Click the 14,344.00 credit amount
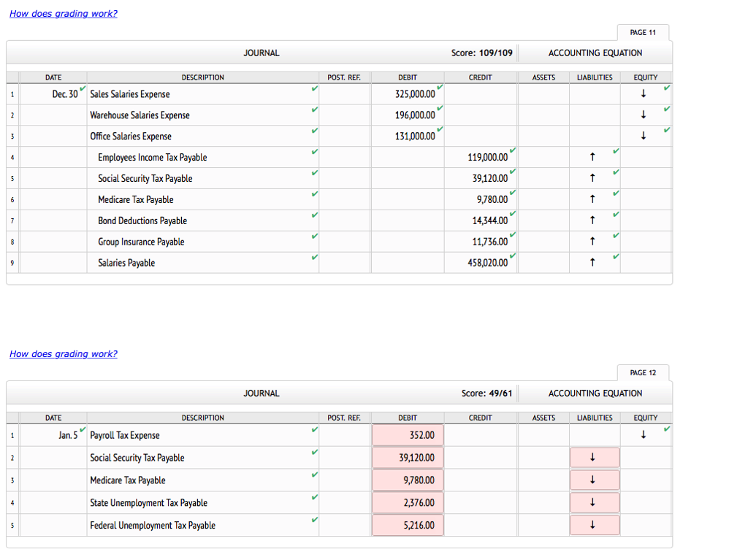The height and width of the screenshot is (560, 748). (490, 220)
